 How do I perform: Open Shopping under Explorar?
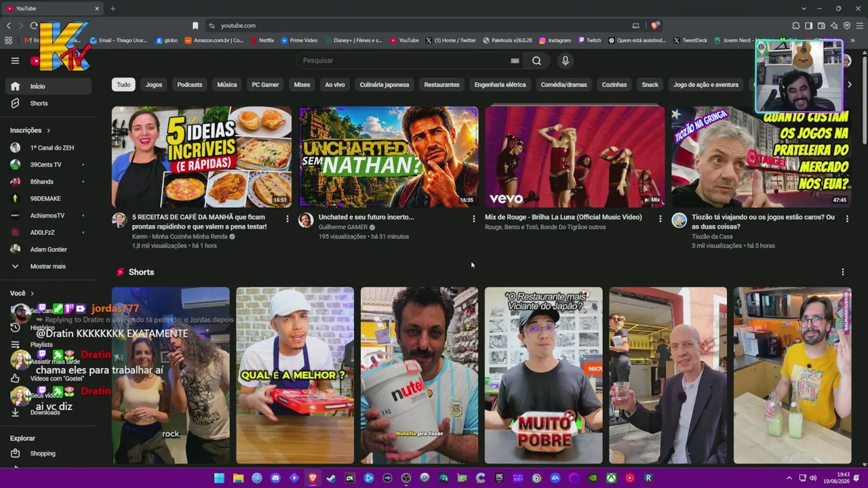pos(47,453)
